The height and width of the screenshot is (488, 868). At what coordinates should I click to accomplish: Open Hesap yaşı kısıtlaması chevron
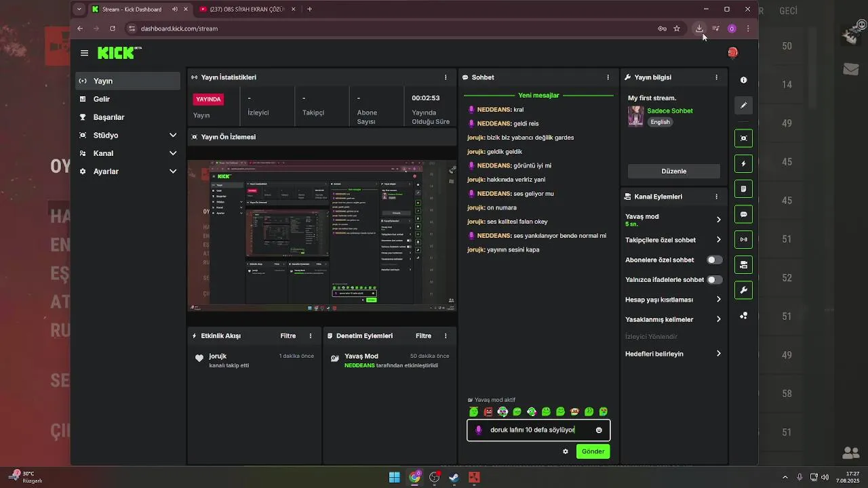click(x=719, y=300)
